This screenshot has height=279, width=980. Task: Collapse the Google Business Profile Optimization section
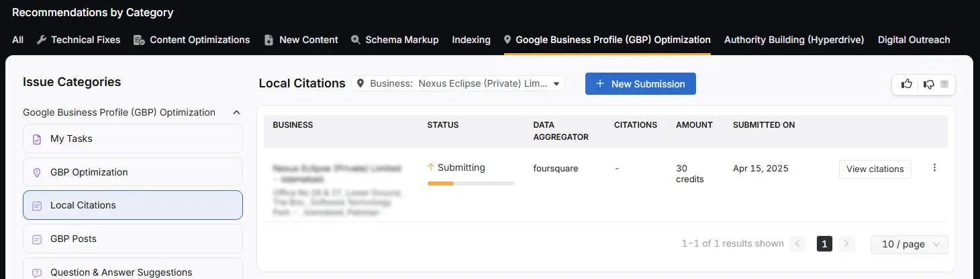pos(236,112)
